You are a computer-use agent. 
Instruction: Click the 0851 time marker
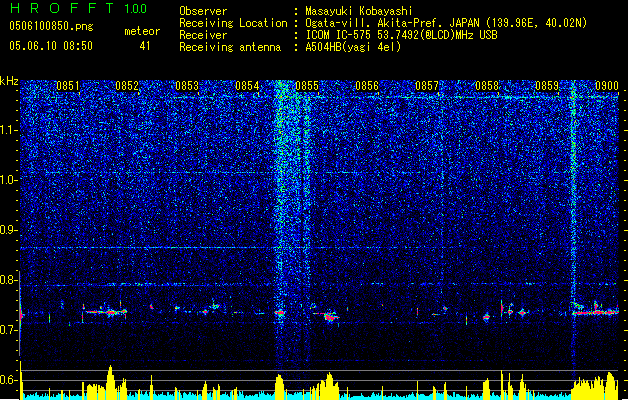pos(67,86)
